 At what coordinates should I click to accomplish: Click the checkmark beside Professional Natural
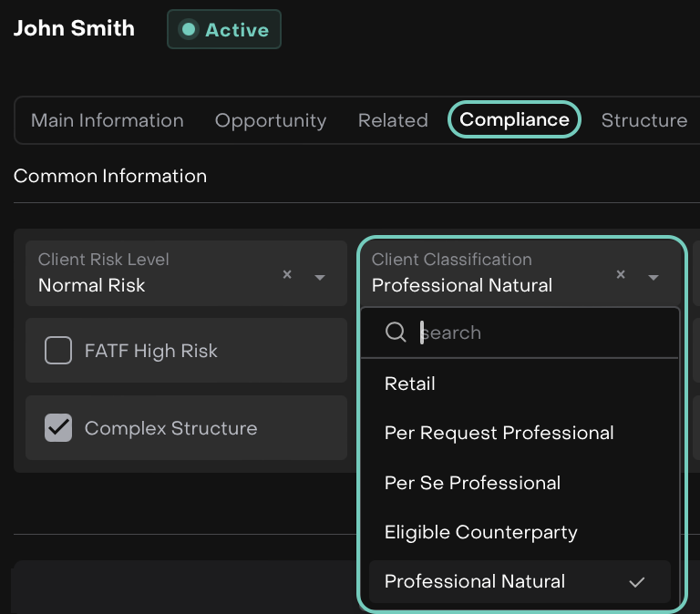[637, 582]
